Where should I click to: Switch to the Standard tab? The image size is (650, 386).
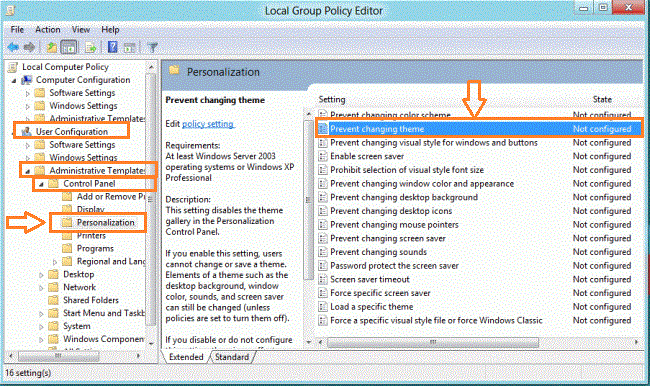tap(232, 357)
